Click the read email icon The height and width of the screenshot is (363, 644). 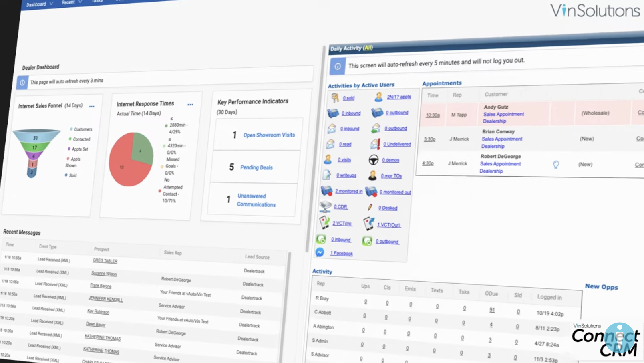coord(330,144)
